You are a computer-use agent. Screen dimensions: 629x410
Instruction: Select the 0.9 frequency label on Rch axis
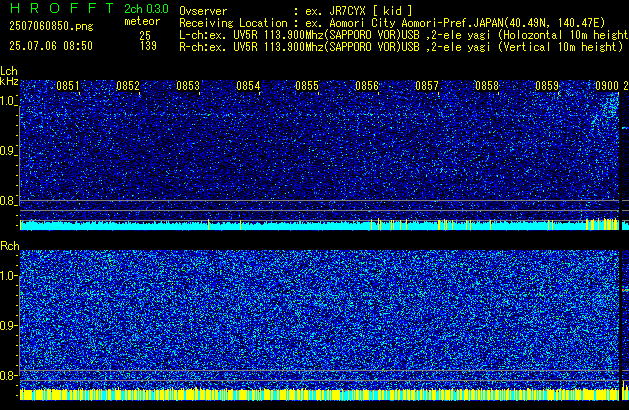(8, 325)
